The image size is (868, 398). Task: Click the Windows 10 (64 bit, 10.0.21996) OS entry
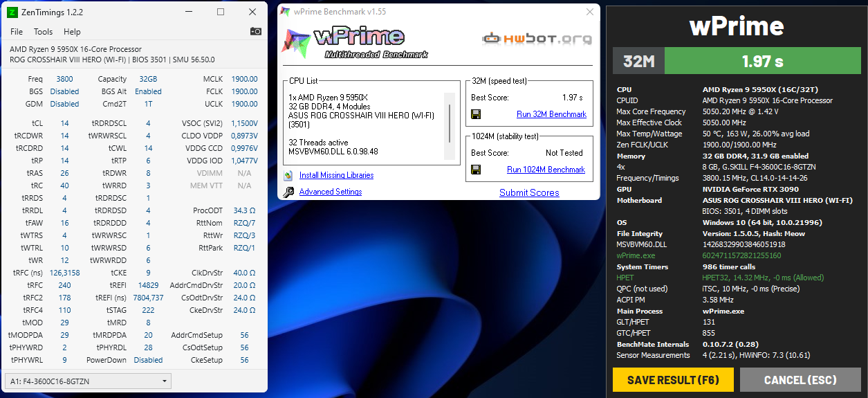(762, 222)
